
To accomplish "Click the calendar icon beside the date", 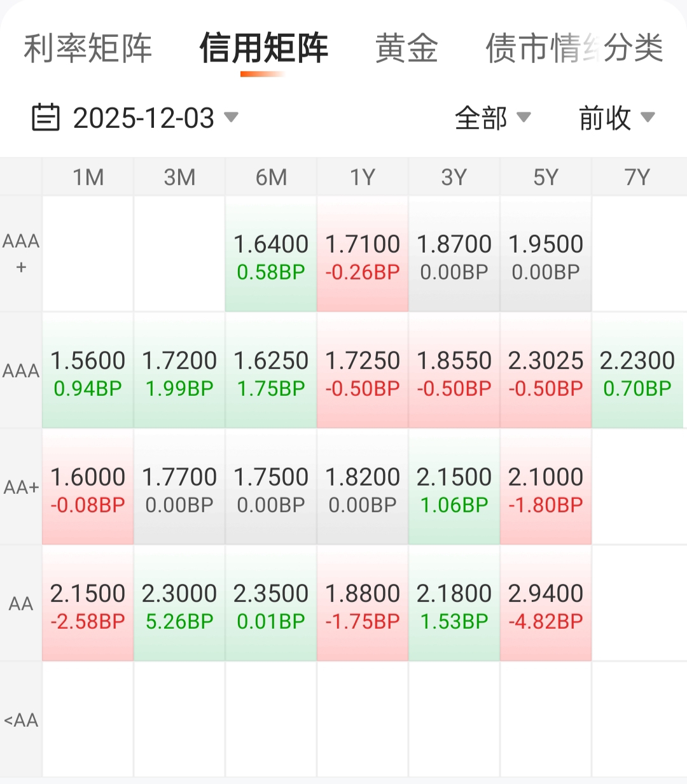I will pos(46,118).
